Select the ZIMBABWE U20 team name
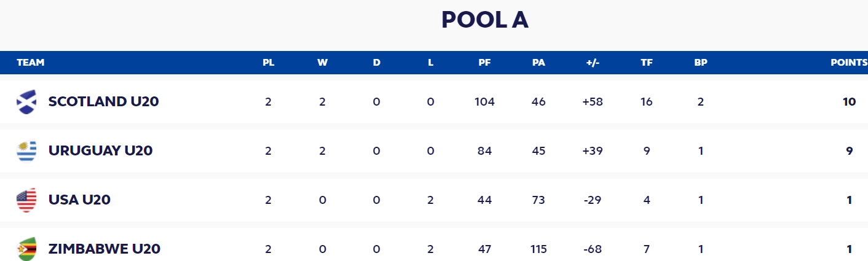This screenshot has height=261, width=868. (x=105, y=249)
